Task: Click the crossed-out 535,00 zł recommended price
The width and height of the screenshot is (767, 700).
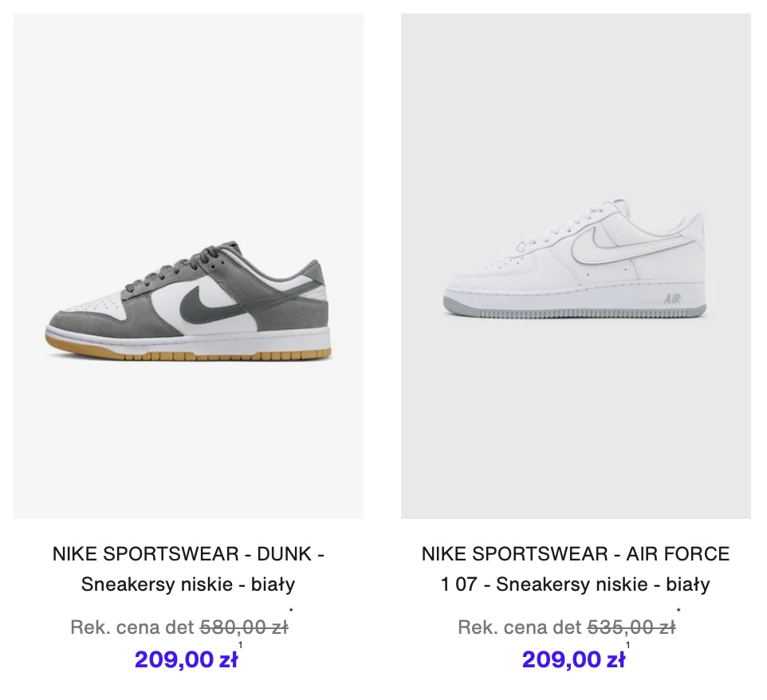Action: (631, 627)
